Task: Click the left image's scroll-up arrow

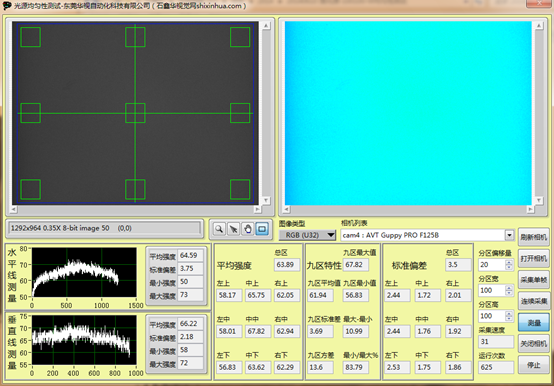Action: (x=266, y=26)
